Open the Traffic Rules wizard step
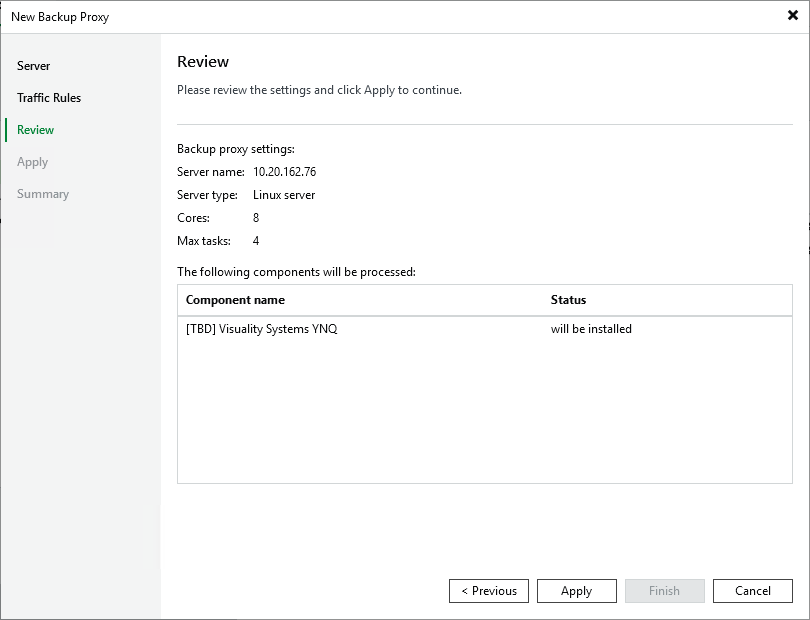810x620 pixels. pyautogui.click(x=49, y=98)
